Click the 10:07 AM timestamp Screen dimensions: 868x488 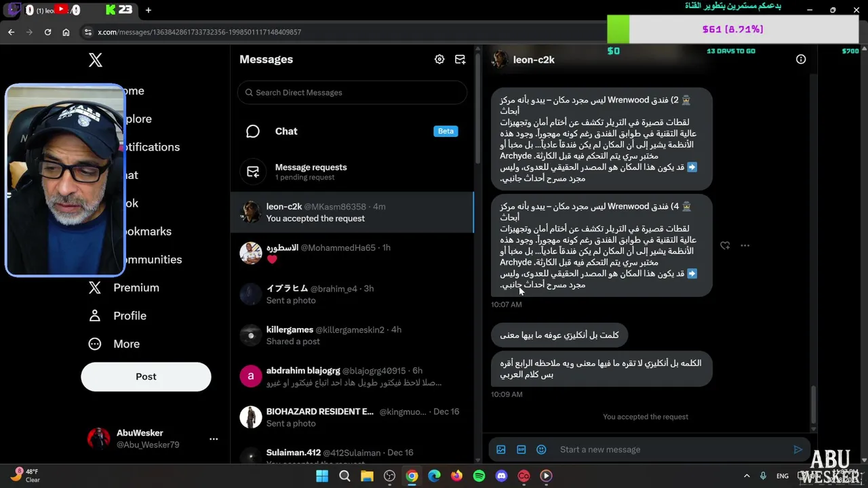507,305
